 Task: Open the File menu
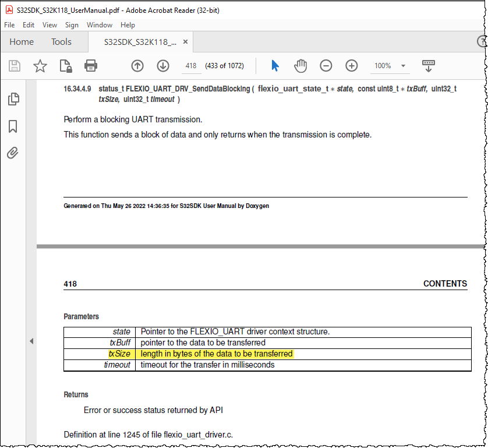click(9, 25)
